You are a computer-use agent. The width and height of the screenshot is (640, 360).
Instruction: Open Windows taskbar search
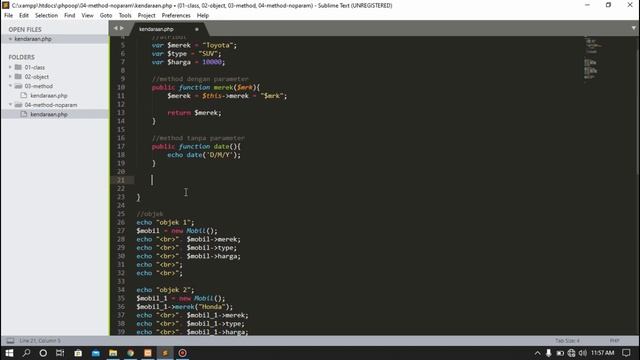(x=27, y=353)
